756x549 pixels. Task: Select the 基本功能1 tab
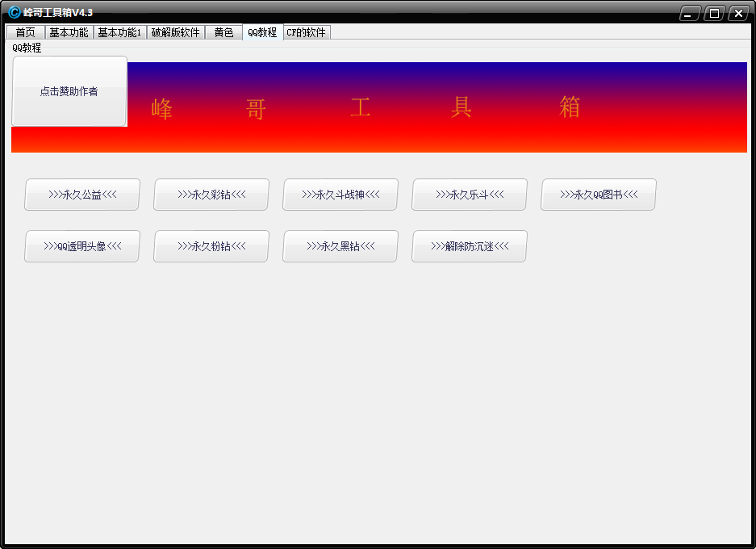119,32
